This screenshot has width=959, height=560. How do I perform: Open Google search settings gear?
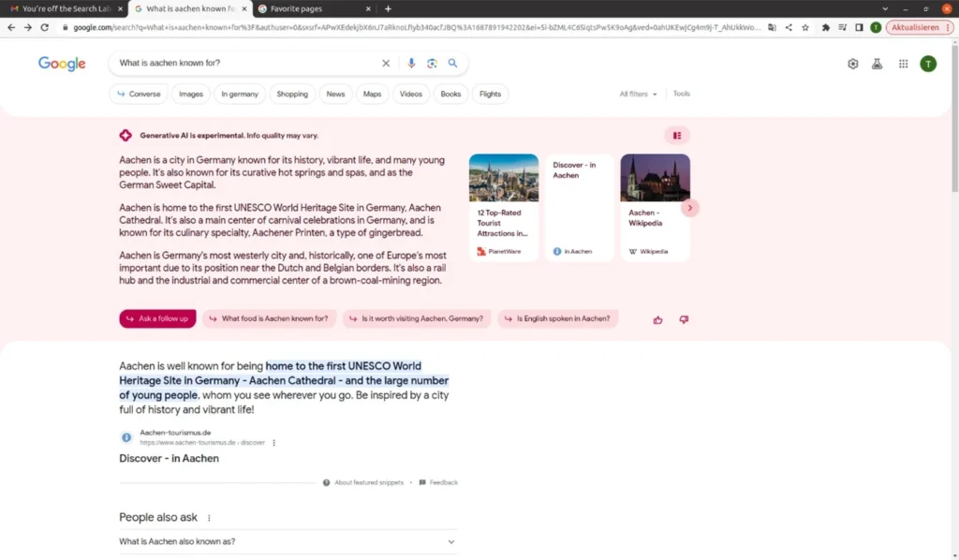[852, 64]
